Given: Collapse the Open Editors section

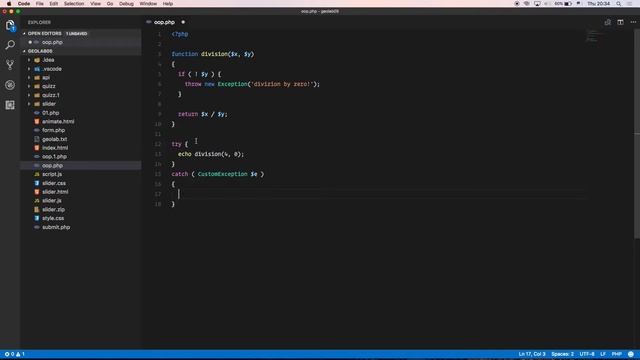Looking at the screenshot, I should tap(44, 33).
